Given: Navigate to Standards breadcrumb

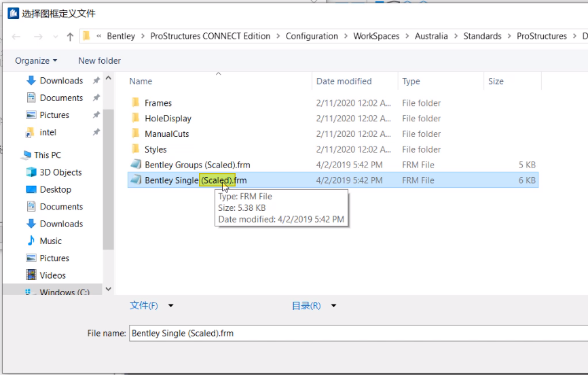Looking at the screenshot, I should pyautogui.click(x=482, y=37).
